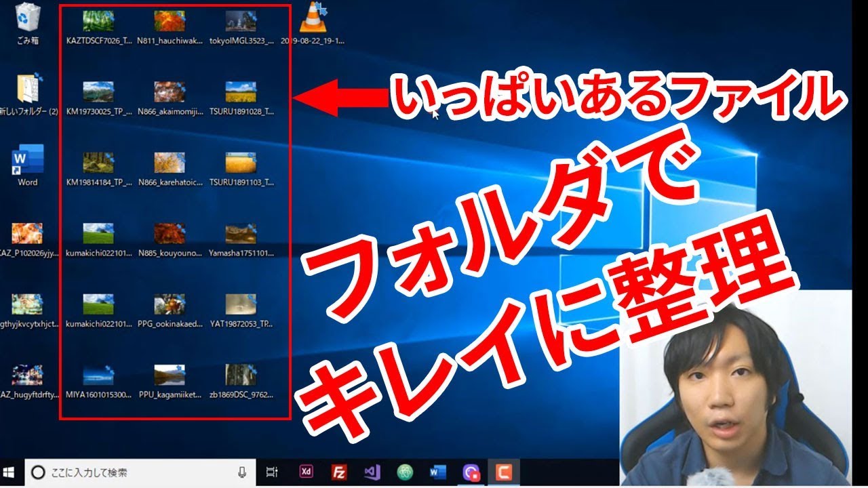868x488 pixels.
Task: Open the purple recorder icon on taskbar
Action: pos(471,472)
